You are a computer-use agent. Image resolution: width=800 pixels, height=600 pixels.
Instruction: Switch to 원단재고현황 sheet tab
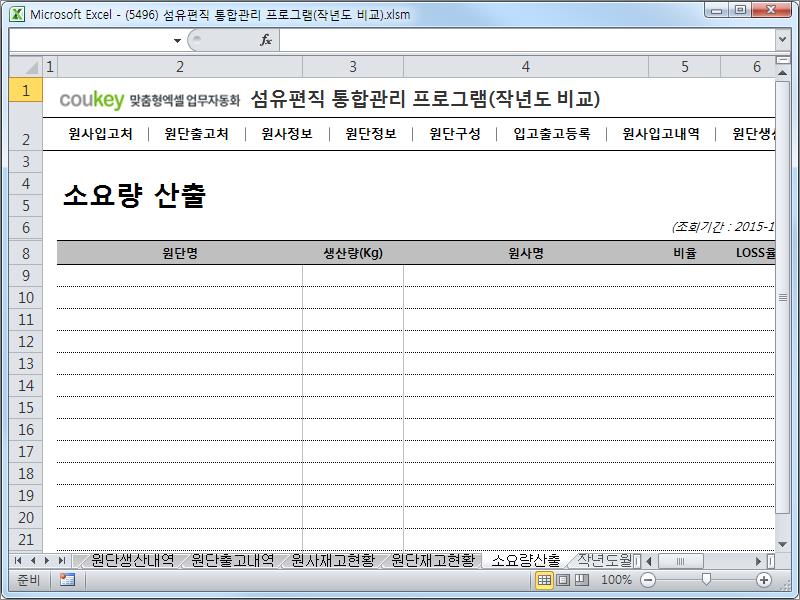pyautogui.click(x=433, y=561)
